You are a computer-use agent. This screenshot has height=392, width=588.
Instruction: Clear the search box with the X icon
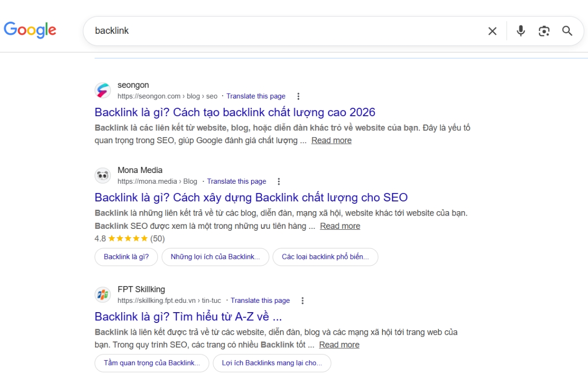pos(492,31)
